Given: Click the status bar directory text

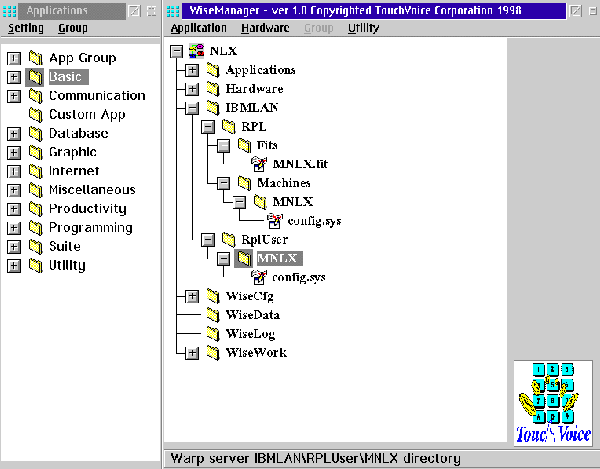Looking at the screenshot, I should [315, 458].
